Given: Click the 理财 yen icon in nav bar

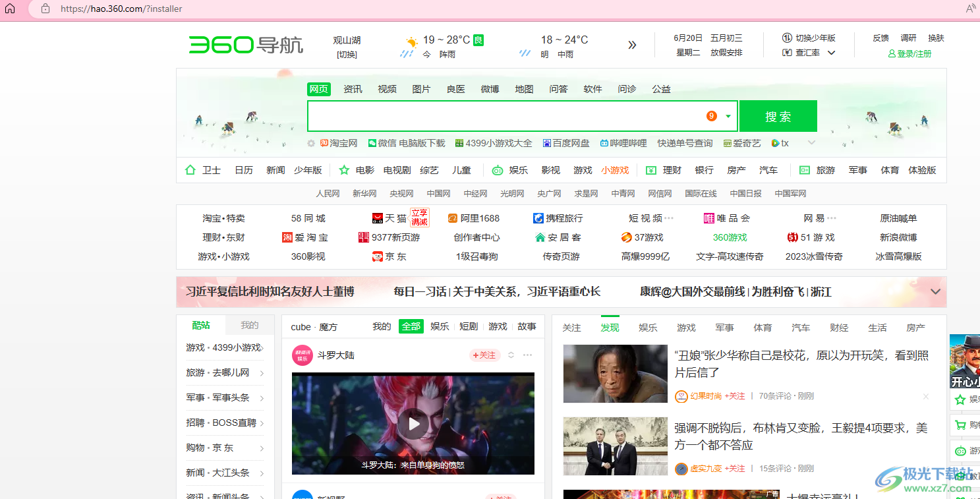Looking at the screenshot, I should (651, 170).
